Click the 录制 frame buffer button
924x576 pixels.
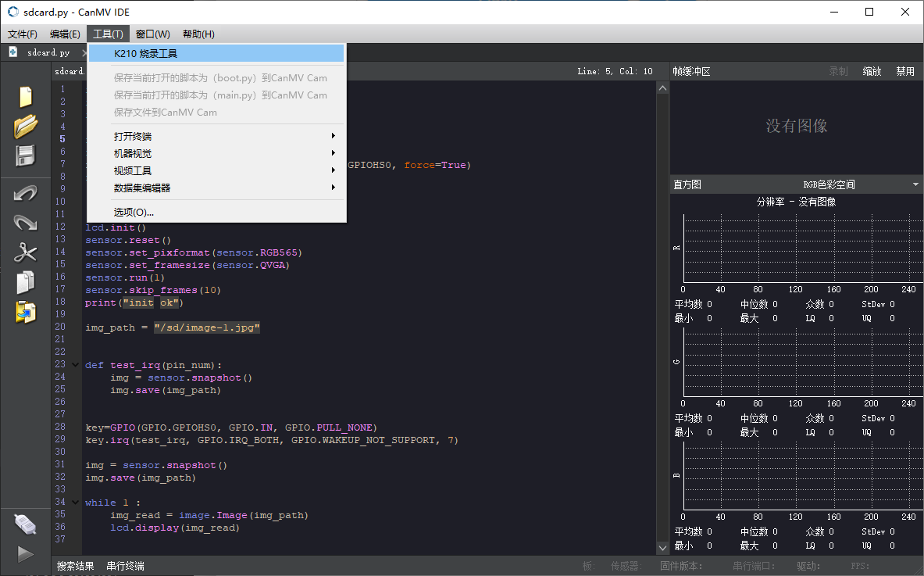point(838,71)
